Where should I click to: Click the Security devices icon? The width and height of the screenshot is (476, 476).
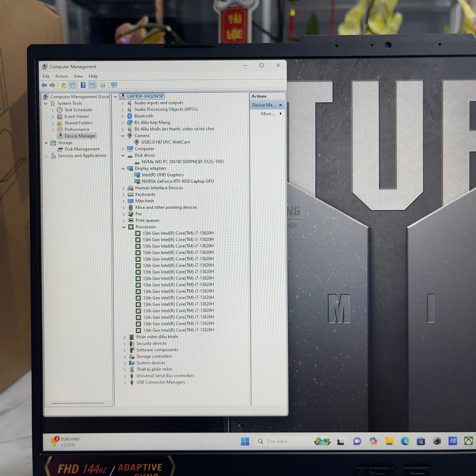coord(132,344)
